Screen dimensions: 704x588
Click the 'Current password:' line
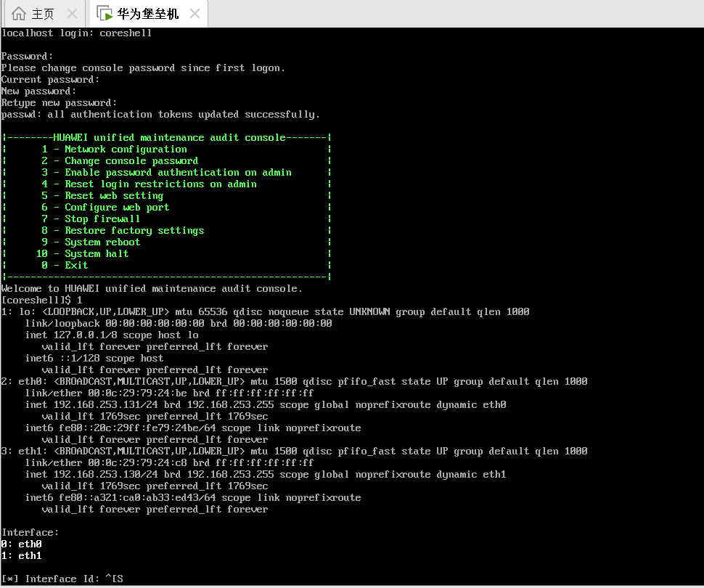(50, 80)
